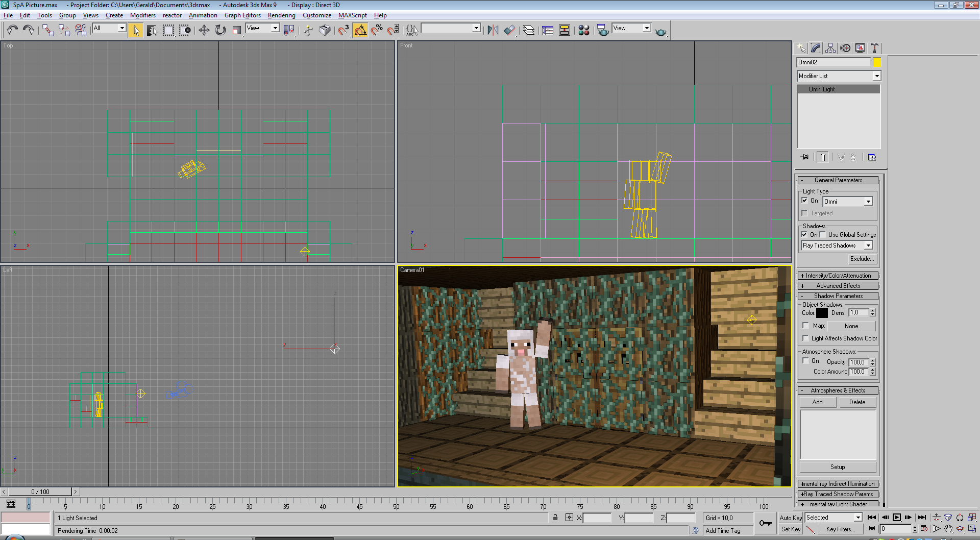Image resolution: width=980 pixels, height=540 pixels.
Task: Enable Use Global Settings checkbox
Action: (x=822, y=234)
